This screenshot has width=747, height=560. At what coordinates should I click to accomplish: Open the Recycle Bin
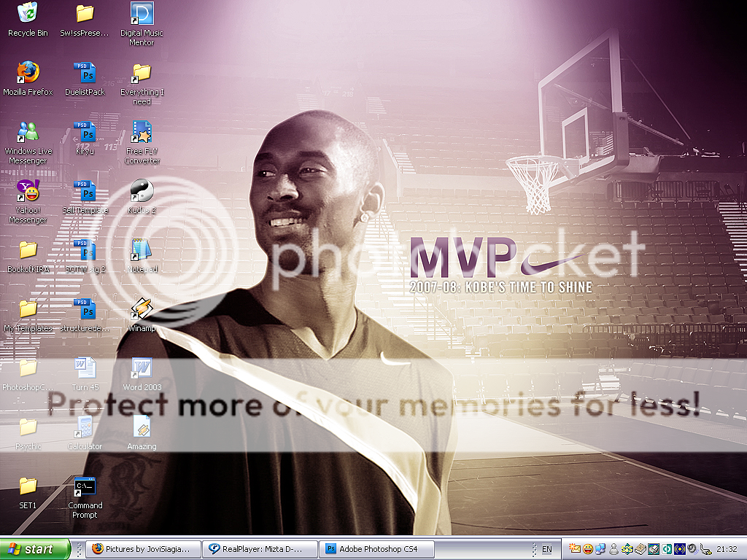click(28, 15)
